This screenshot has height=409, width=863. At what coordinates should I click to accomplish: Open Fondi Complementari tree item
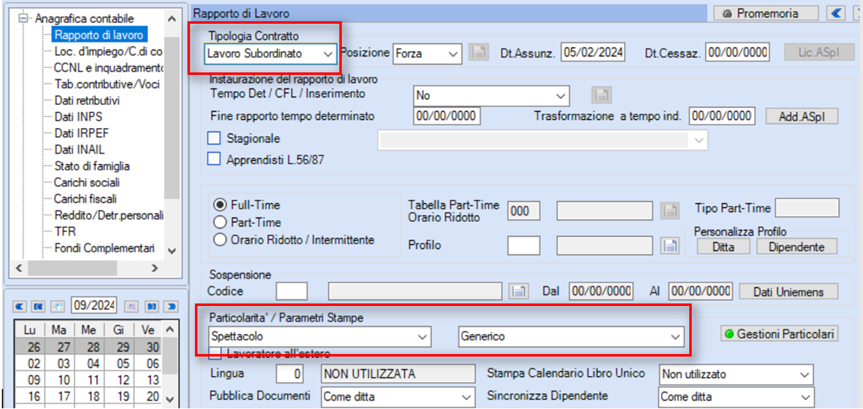pyautogui.click(x=104, y=248)
